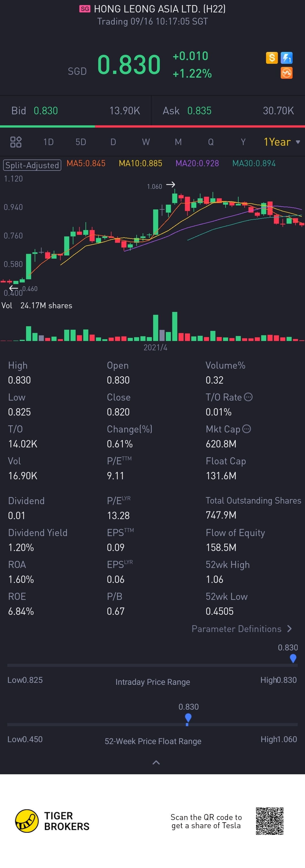Toggle the MA20 indicator label
This screenshot has width=305, height=868.
click(x=197, y=163)
